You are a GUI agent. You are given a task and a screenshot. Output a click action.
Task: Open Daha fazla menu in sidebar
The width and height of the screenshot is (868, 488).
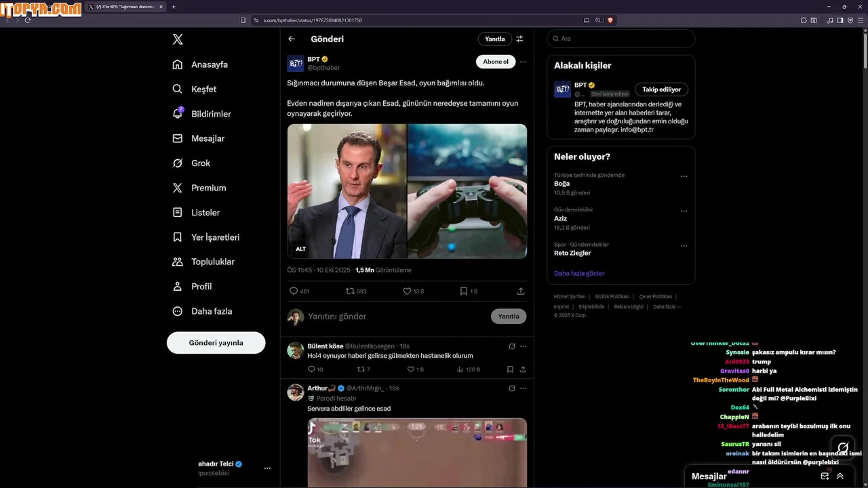click(202, 311)
